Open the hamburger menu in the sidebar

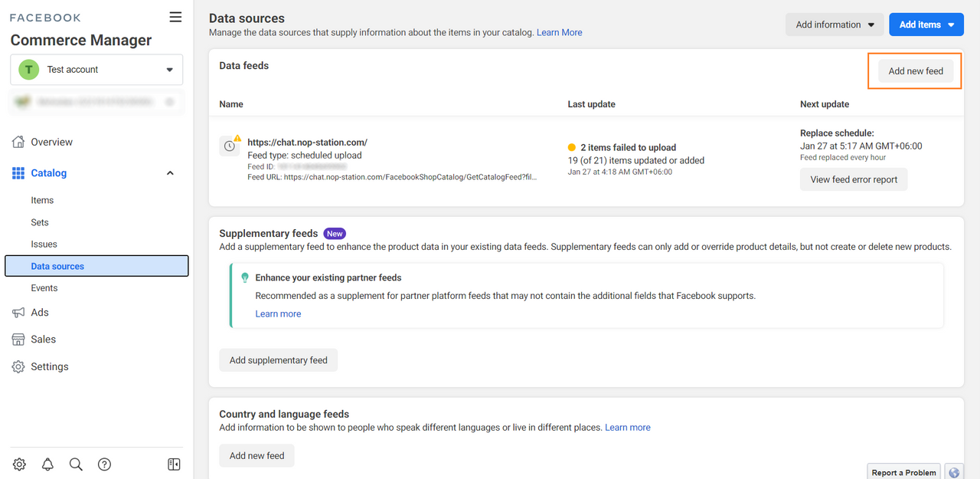point(176,17)
